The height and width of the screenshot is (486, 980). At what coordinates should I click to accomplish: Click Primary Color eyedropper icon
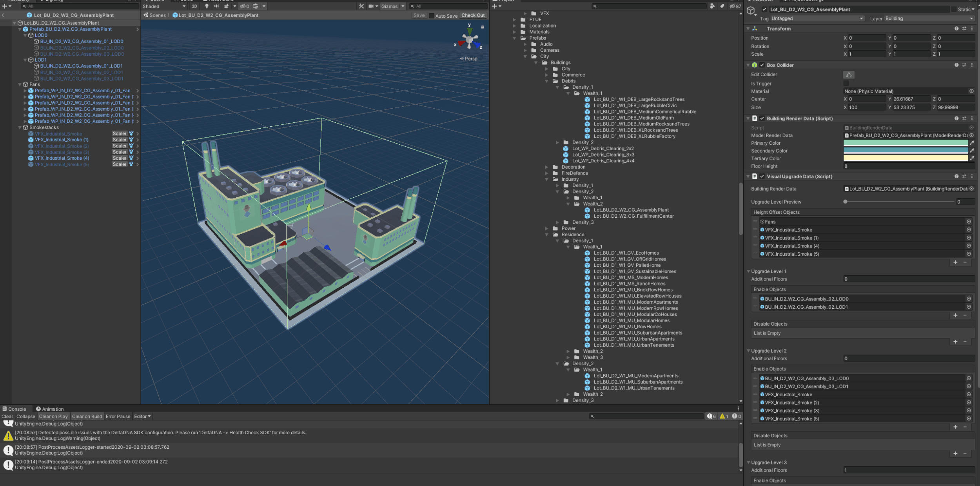972,143
